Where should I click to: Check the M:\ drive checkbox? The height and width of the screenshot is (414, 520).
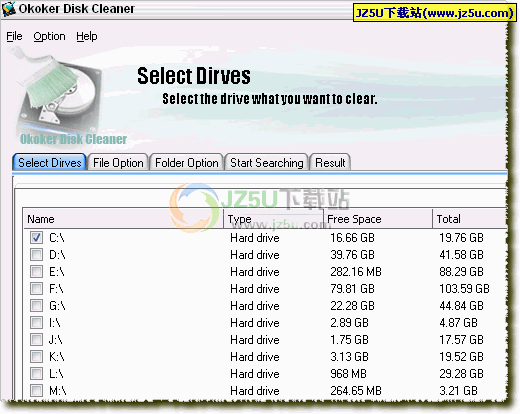36,391
